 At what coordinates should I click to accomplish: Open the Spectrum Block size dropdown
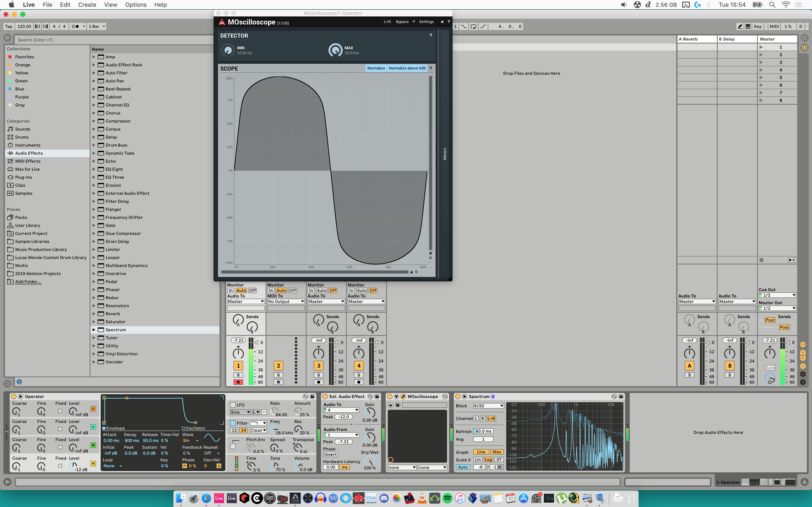point(488,406)
